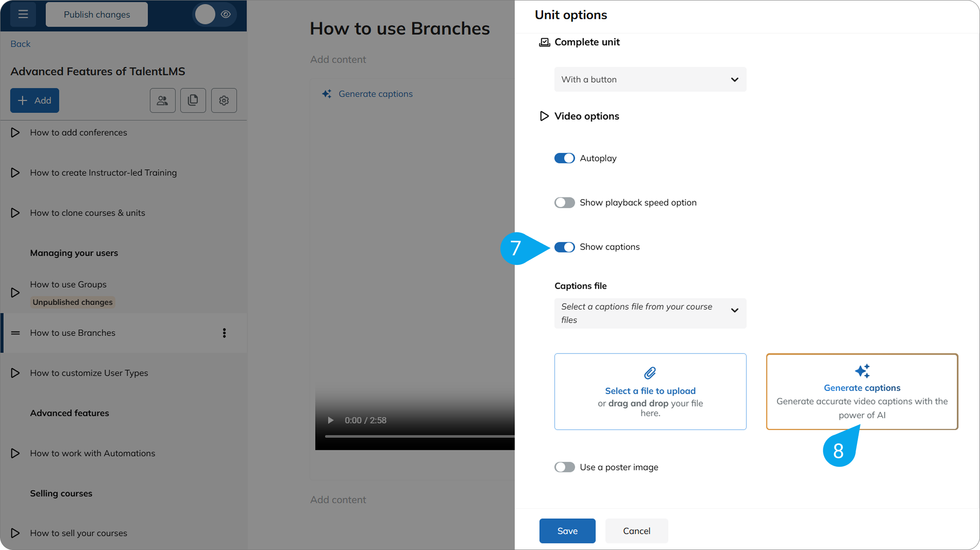
Task: Click the sparkle icon in Generate captions card
Action: (x=862, y=371)
